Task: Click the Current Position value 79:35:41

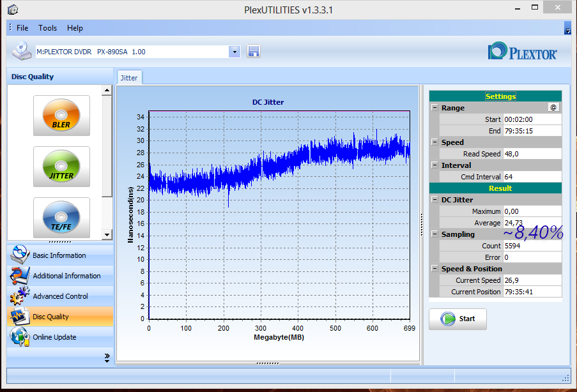Action: pos(532,292)
